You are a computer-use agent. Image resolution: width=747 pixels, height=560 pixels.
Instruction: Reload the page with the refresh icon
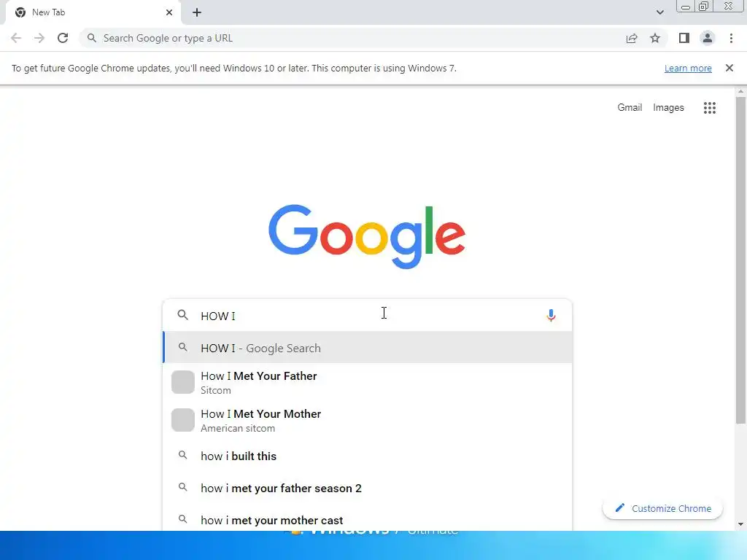[x=63, y=38]
